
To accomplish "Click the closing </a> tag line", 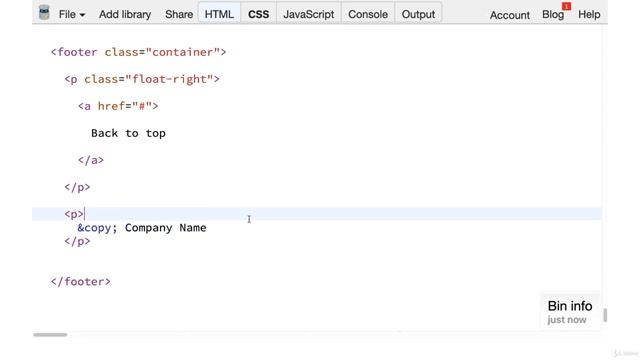I will click(x=91, y=160).
